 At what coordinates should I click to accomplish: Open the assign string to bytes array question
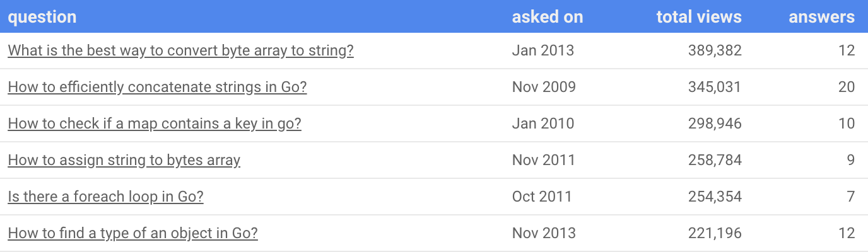(124, 161)
